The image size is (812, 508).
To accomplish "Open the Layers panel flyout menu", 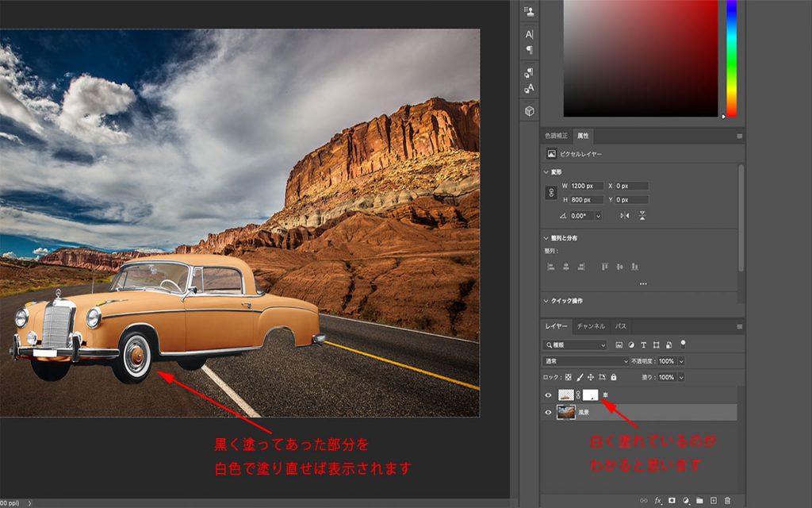I will pyautogui.click(x=740, y=326).
